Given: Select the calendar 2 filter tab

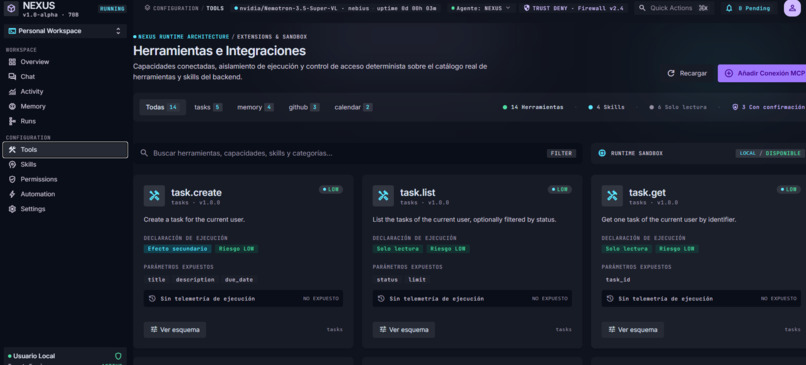Looking at the screenshot, I should [x=353, y=107].
